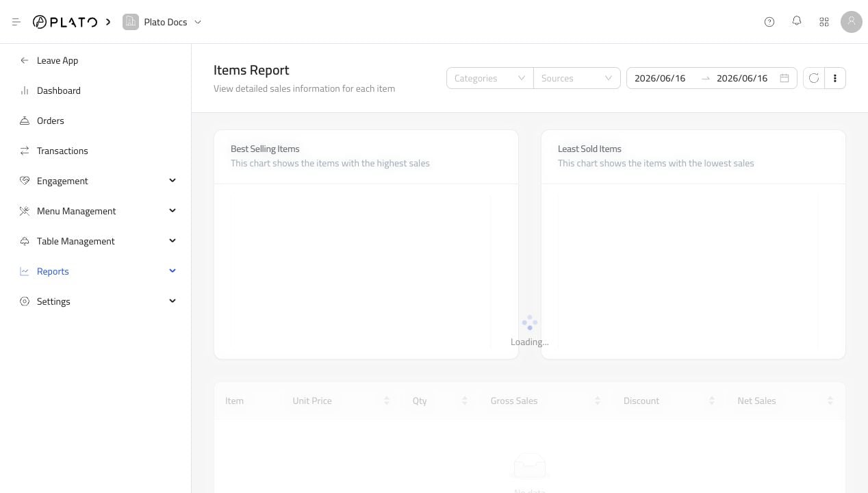Click the Engagement menu label
This screenshot has width=868, height=493.
62,181
